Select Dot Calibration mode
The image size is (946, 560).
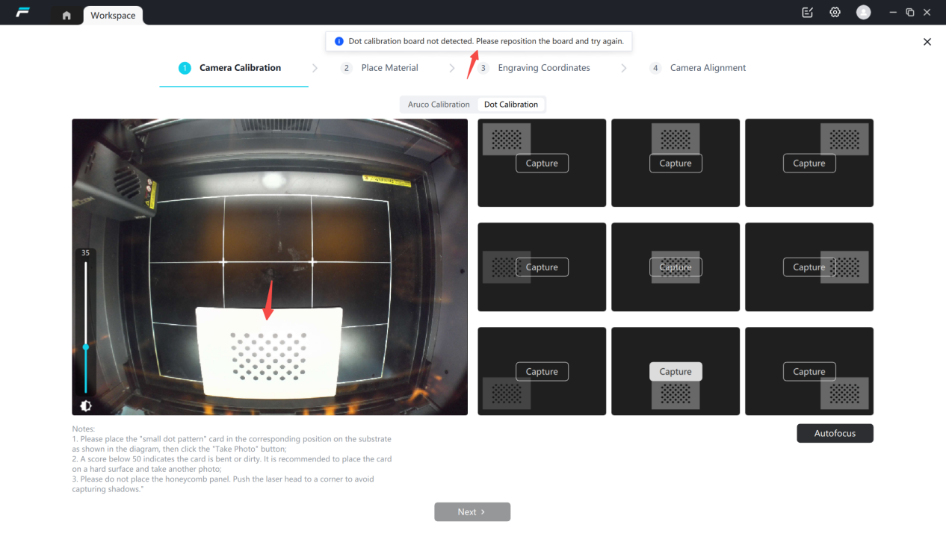(510, 105)
